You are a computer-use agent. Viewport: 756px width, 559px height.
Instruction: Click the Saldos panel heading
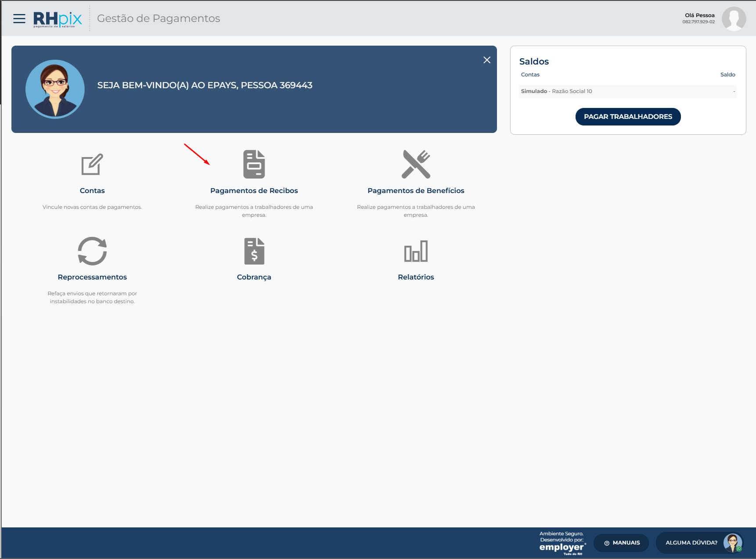(534, 61)
